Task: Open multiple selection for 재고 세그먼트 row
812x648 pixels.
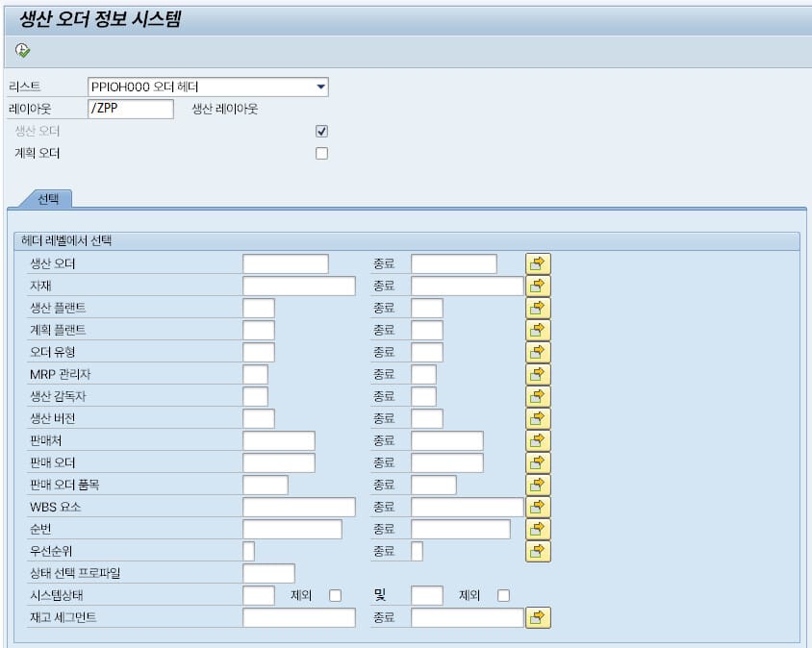Action: 538,617
